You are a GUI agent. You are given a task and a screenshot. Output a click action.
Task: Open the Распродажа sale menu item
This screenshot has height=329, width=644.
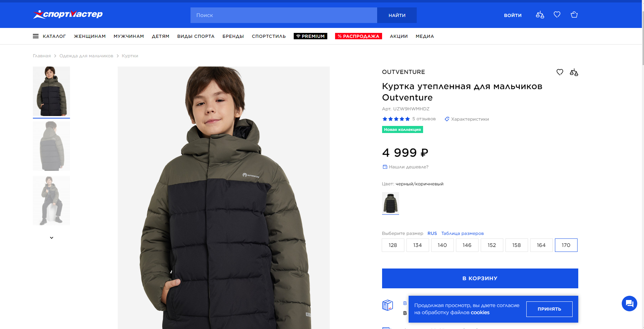[358, 36]
